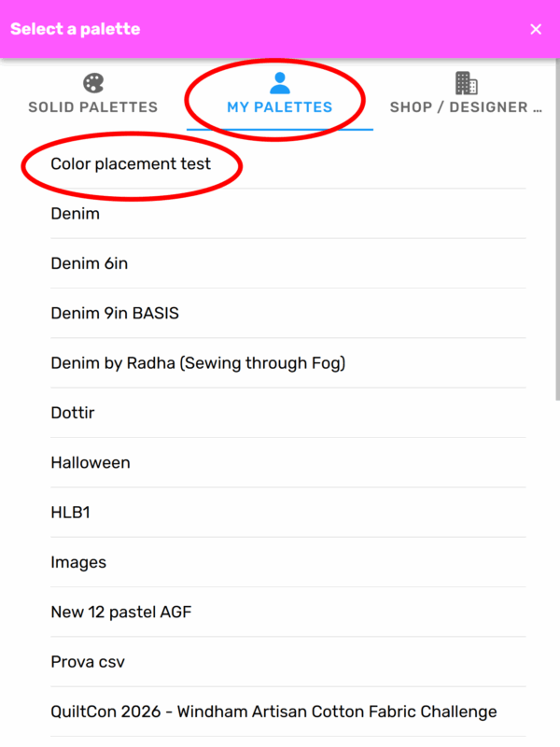The width and height of the screenshot is (560, 747).
Task: Open the Images palette
Action: [x=78, y=562]
